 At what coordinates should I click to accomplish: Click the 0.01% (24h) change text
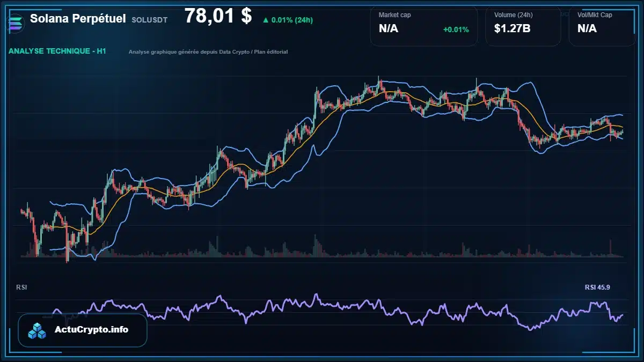tap(292, 20)
